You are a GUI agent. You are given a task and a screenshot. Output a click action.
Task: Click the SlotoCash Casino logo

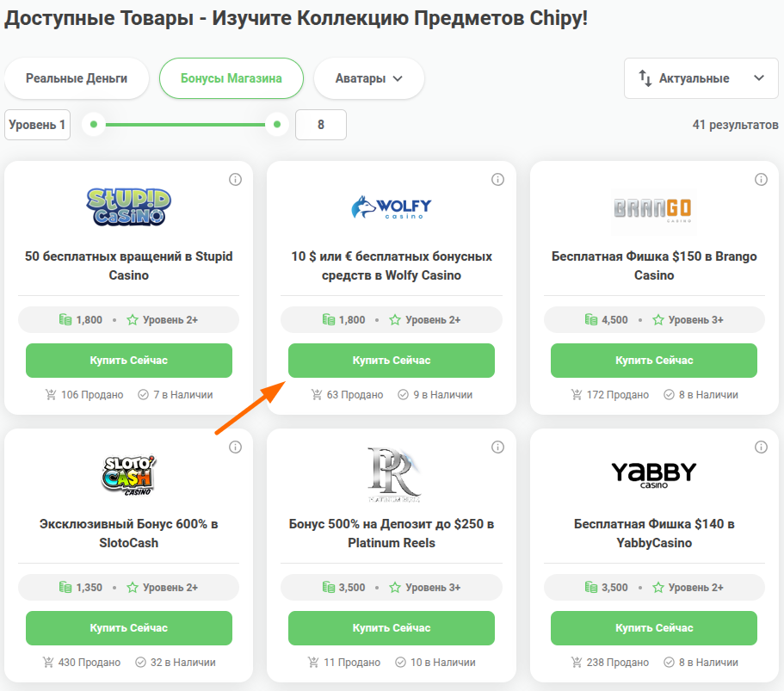point(128,475)
